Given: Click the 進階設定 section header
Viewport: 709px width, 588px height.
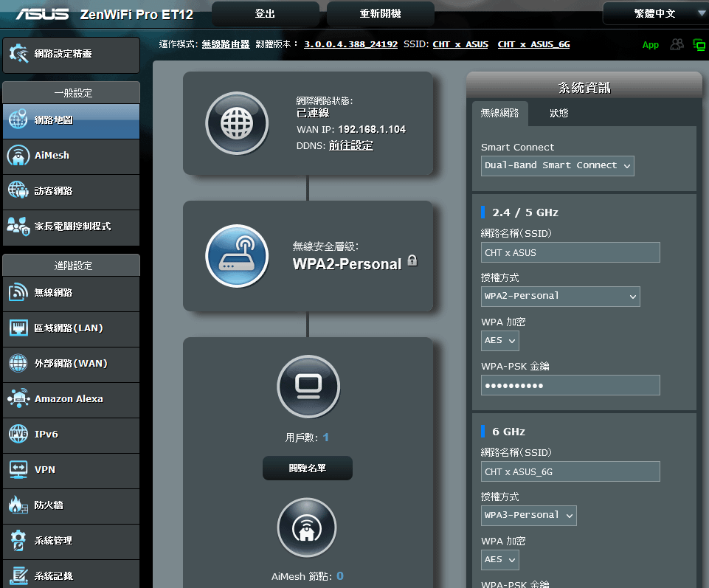Looking at the screenshot, I should pyautogui.click(x=71, y=266).
